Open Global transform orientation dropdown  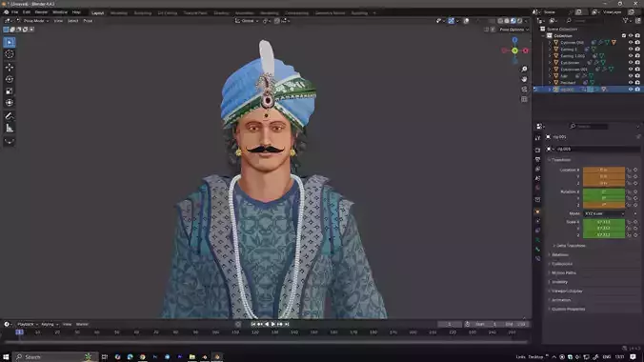click(x=247, y=21)
